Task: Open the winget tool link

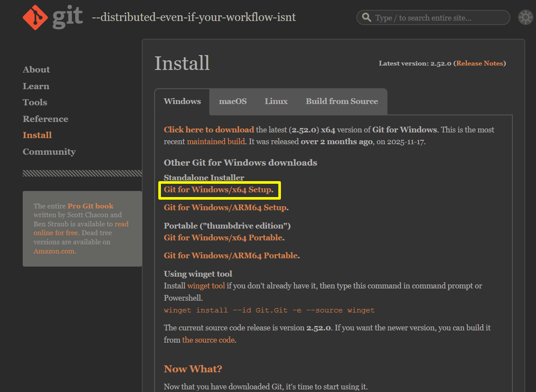Action: click(x=206, y=286)
